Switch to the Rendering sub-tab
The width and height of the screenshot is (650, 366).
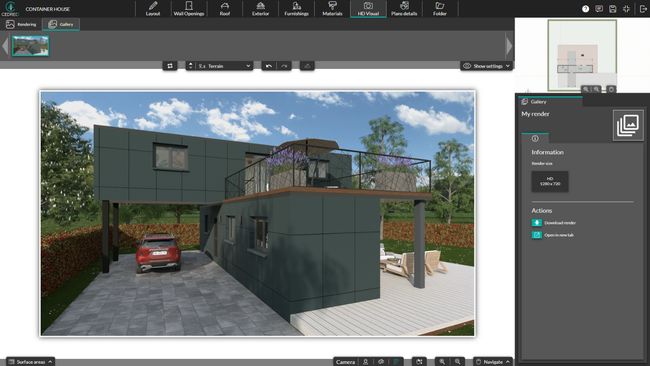21,24
